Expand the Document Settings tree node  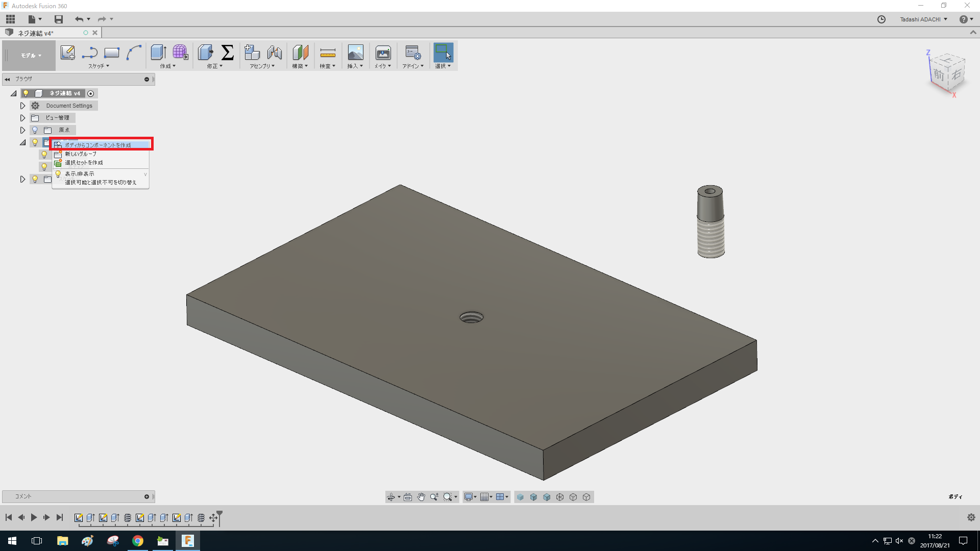tap(22, 106)
